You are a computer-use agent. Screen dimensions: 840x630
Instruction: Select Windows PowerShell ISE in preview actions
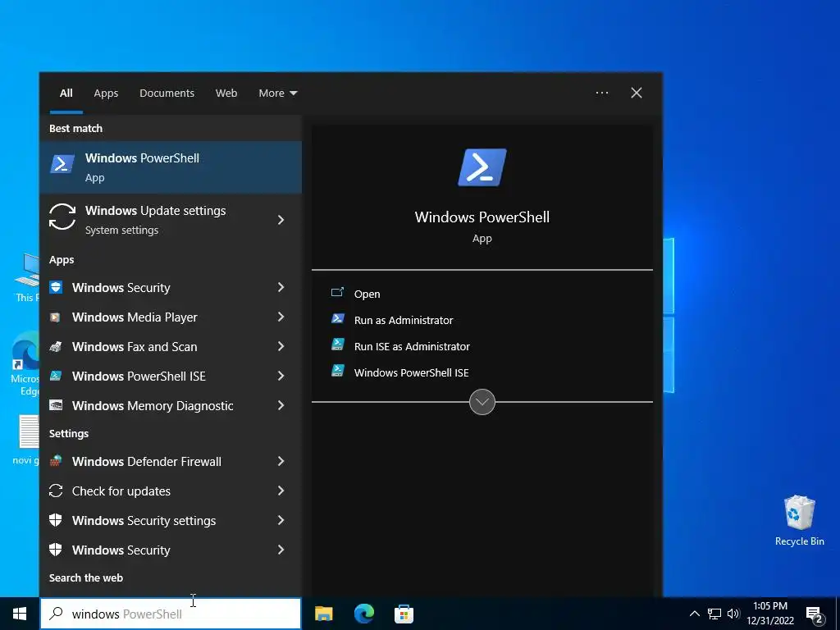coord(412,373)
